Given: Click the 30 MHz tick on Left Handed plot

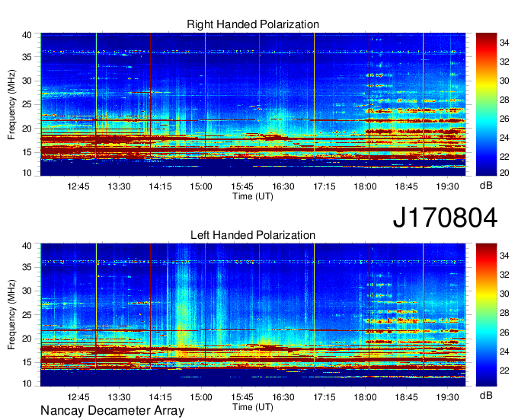Looking at the screenshot, I should (x=27, y=291).
